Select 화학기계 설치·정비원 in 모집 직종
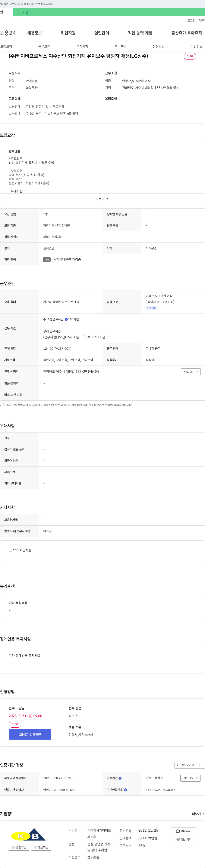 56,225
